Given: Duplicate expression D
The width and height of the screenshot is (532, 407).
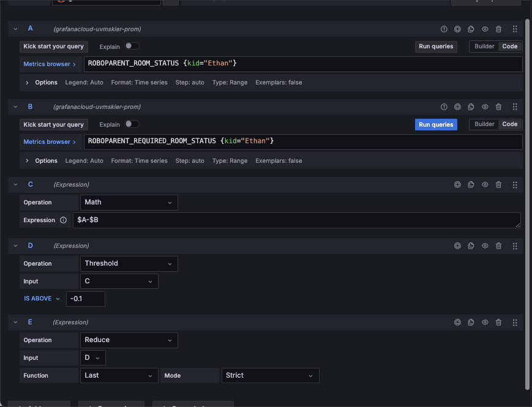Looking at the screenshot, I should (471, 245).
